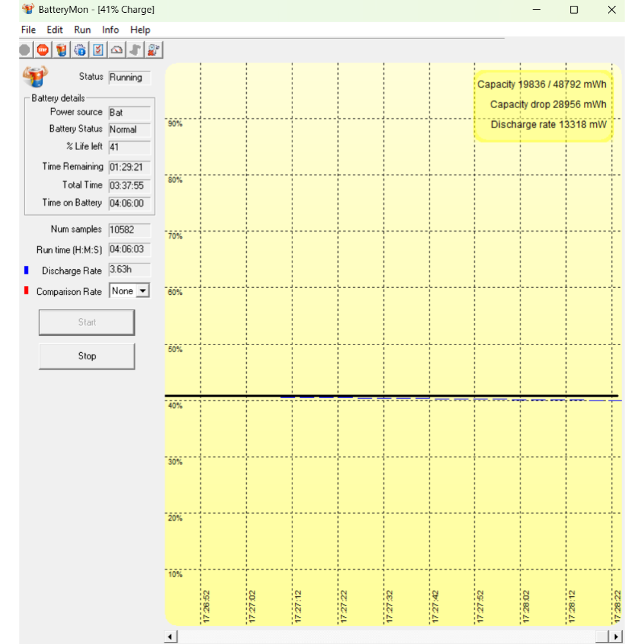Click the clock with red X icon
The height and width of the screenshot is (644, 644).
[154, 50]
